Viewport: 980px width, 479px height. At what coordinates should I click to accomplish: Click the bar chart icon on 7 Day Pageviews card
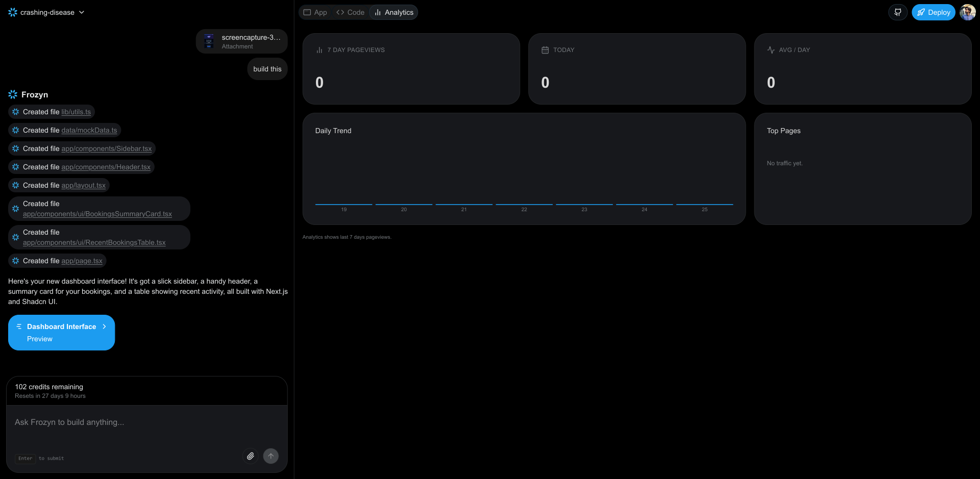319,49
